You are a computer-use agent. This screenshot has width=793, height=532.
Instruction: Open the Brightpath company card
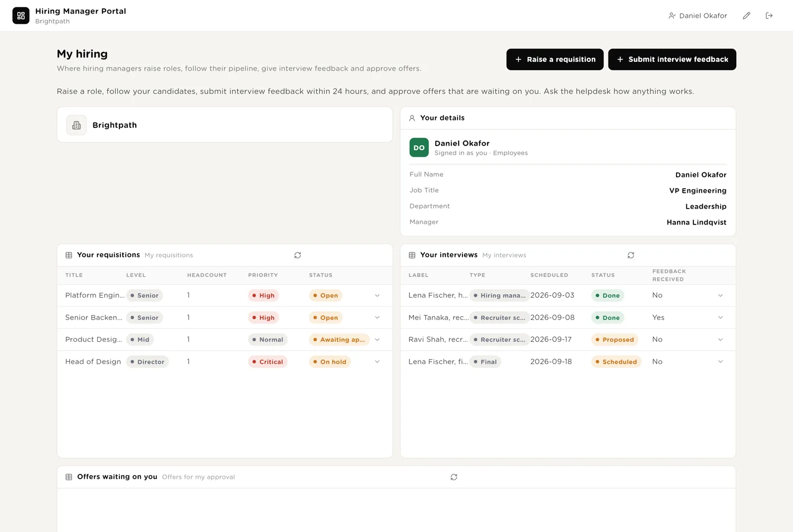[x=225, y=125]
